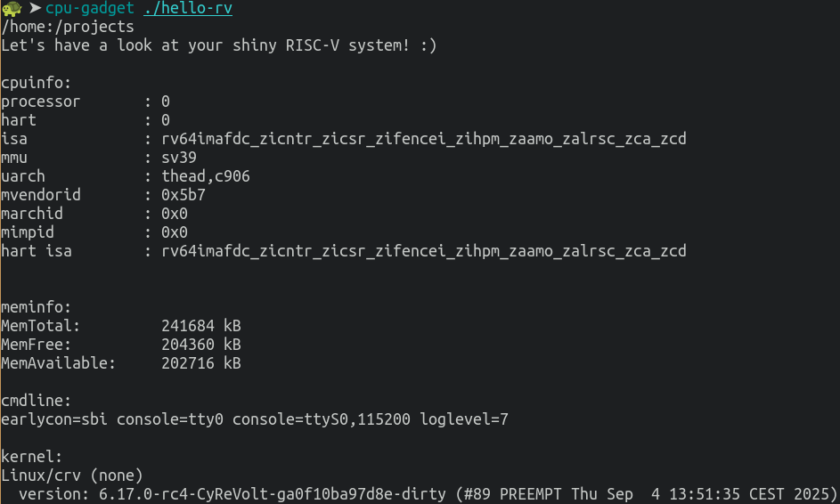Click the cmdline: section heading
The height and width of the screenshot is (504, 840).
37,401
